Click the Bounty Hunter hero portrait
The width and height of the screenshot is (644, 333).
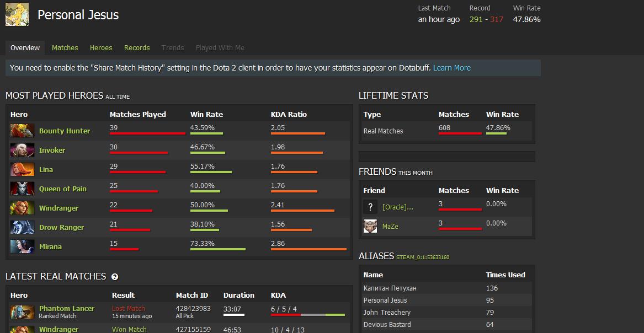click(23, 131)
